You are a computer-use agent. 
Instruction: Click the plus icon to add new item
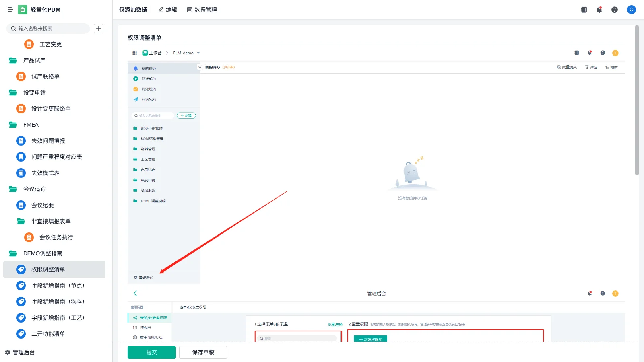coord(99,29)
